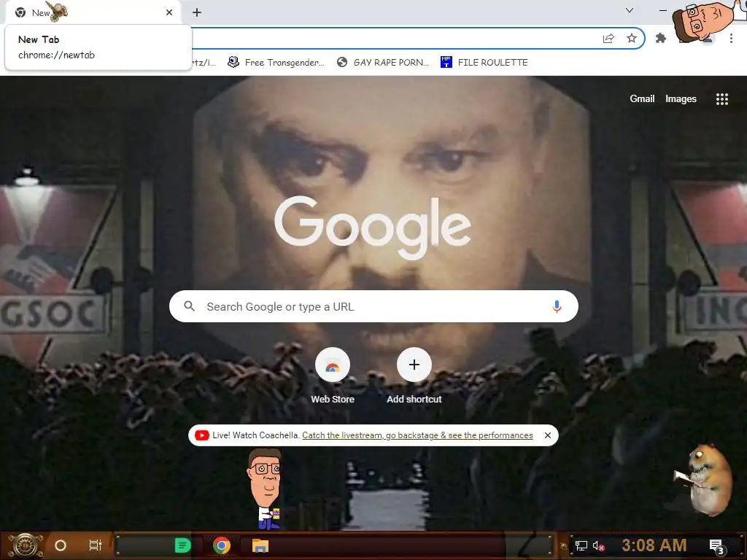Screen dimensions: 747x560
Task: Dismiss the Coachella promo banner
Action: click(x=548, y=435)
